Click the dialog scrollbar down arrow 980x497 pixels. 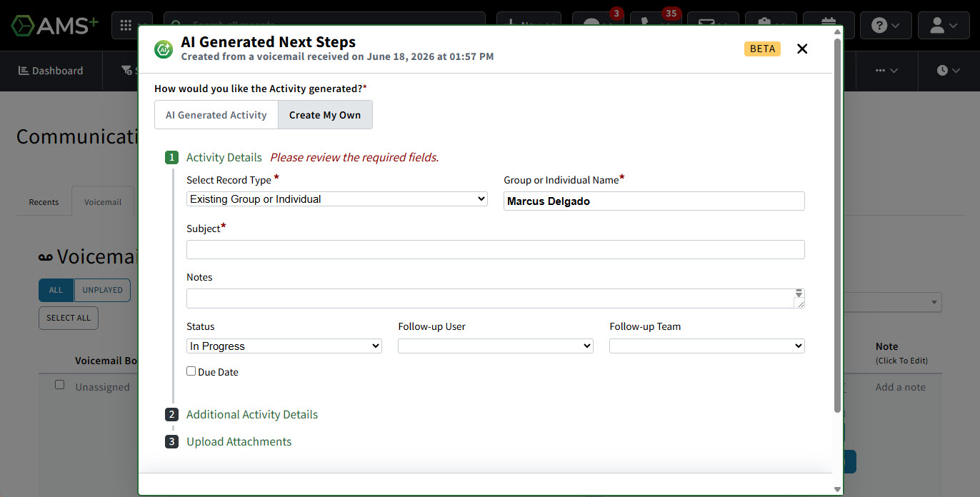[x=837, y=489]
